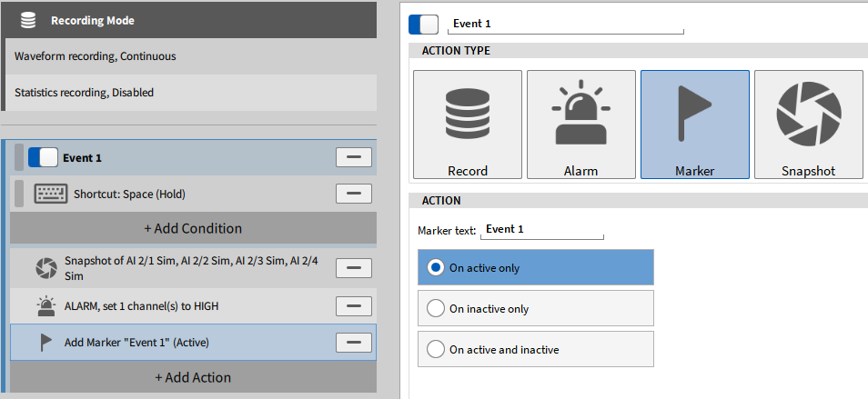Click the + Add Action button
This screenshot has height=399, width=868.
tap(193, 377)
